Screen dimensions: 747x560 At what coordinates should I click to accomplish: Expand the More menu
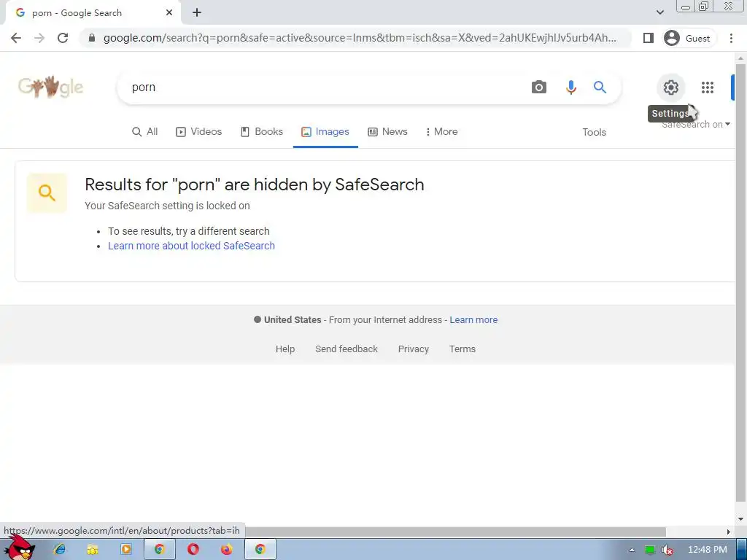(x=441, y=132)
